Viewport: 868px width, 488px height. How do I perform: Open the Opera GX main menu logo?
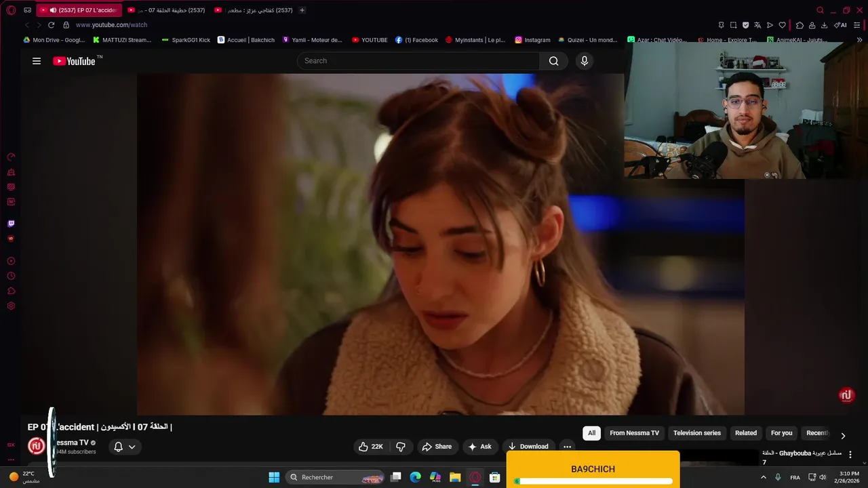click(11, 10)
